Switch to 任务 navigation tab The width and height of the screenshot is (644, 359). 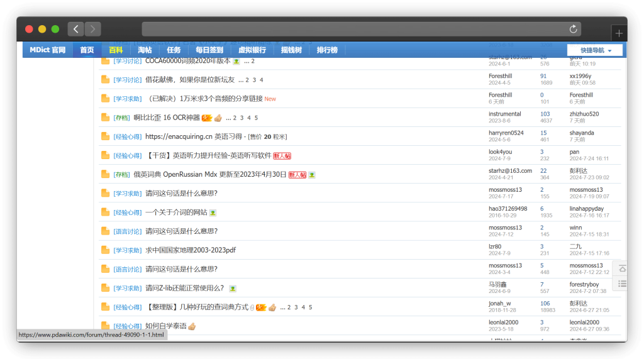click(174, 50)
